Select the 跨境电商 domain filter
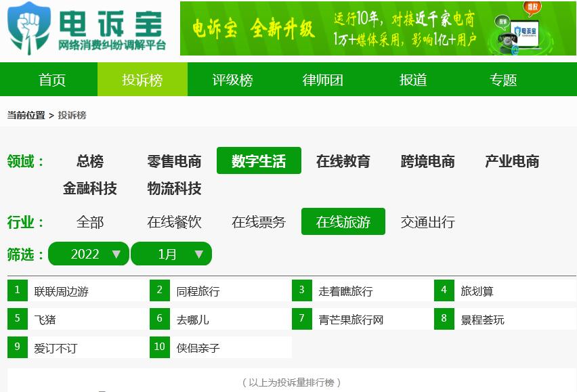 click(427, 161)
